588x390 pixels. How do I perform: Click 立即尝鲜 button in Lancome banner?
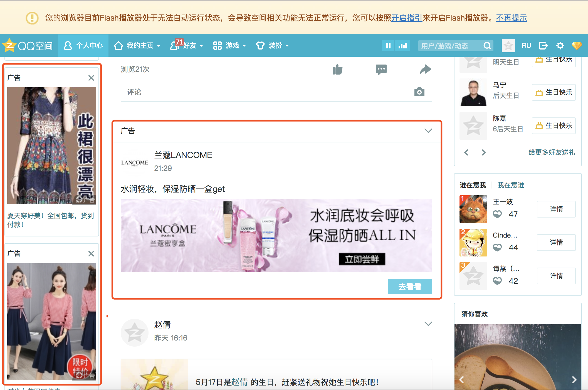click(362, 259)
